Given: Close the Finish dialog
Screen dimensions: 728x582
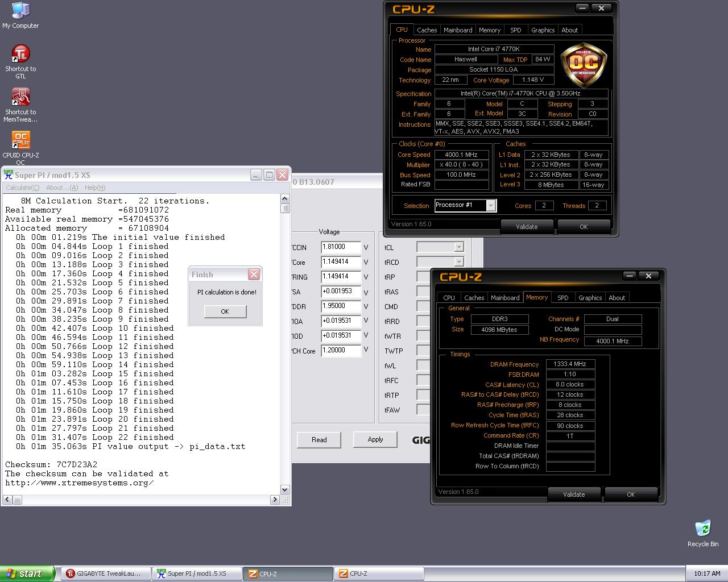Looking at the screenshot, I should tap(254, 275).
